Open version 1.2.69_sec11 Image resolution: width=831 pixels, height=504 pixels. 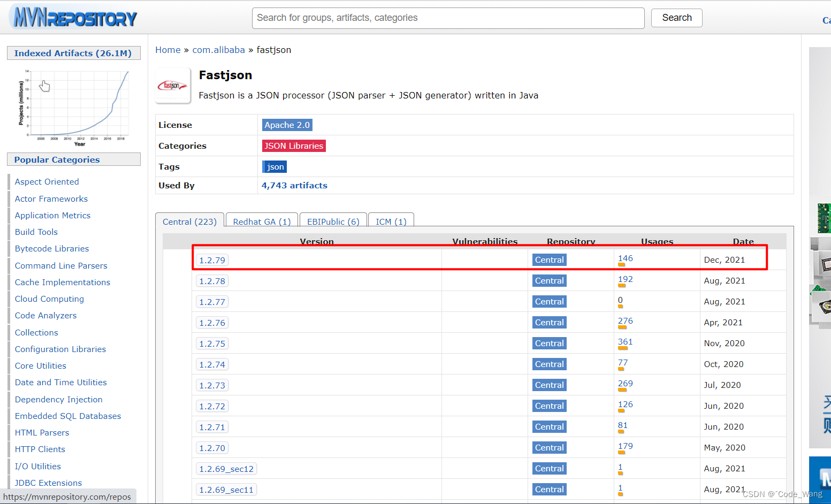coord(226,490)
